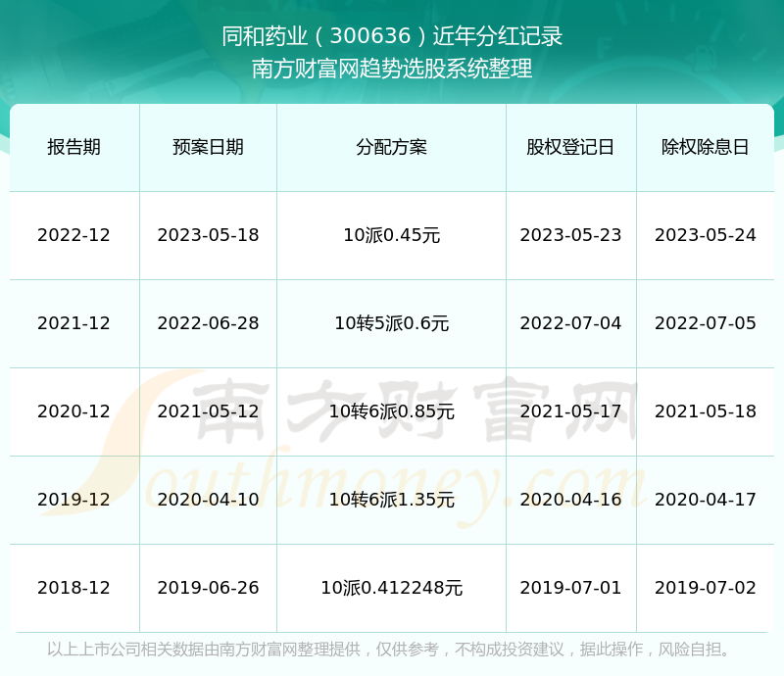Select registration date 2021-05-17
This screenshot has height=676, width=784.
pos(570,411)
